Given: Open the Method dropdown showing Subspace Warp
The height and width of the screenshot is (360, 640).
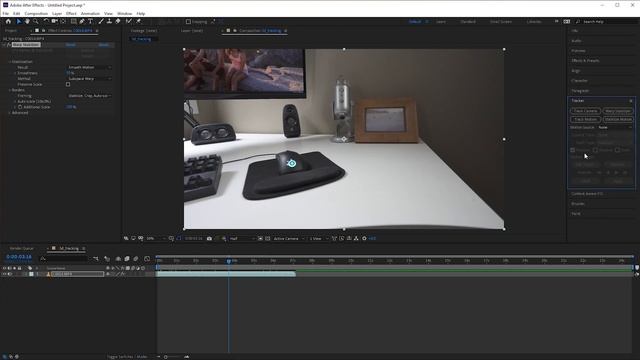Looking at the screenshot, I should click(89, 79).
